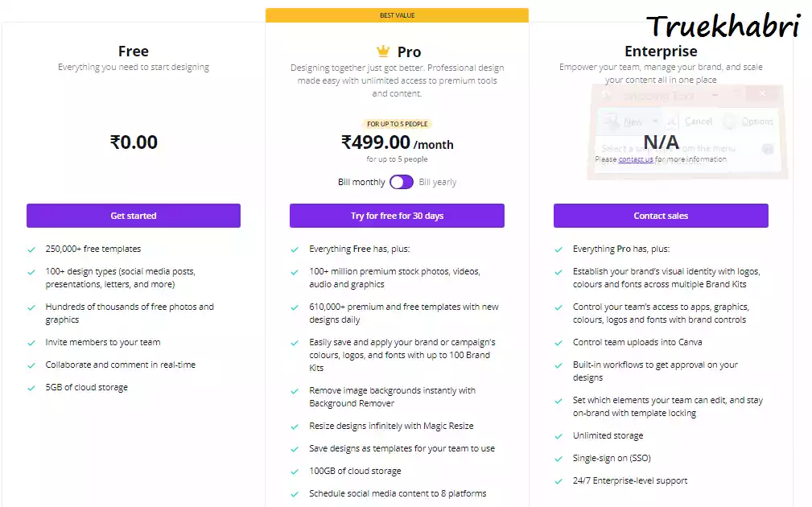The height and width of the screenshot is (507, 812).
Task: Open the contact us link under Enterprise
Action: 636,159
